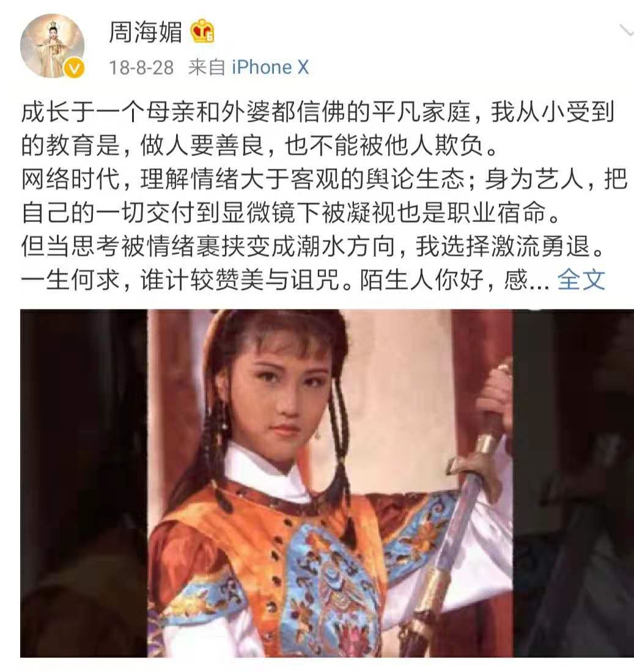The image size is (634, 672).
Task: Tap the line starting with 的教育是
Action: coord(260,146)
